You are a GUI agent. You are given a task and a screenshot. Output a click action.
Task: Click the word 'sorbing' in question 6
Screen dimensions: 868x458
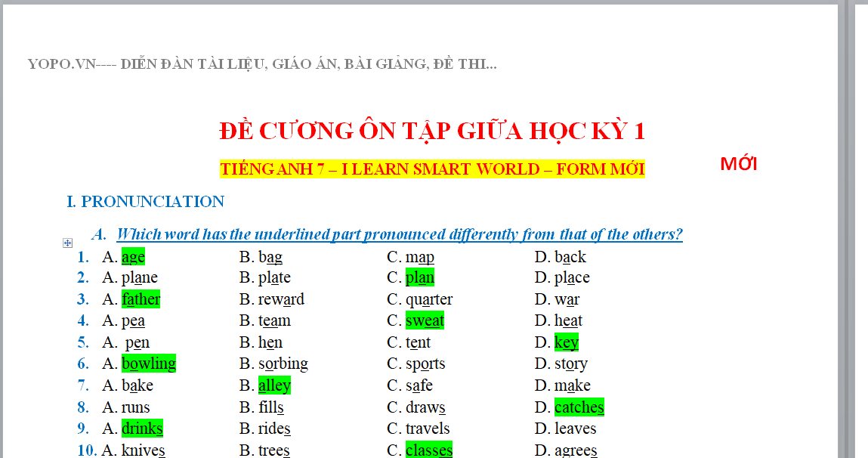tap(283, 364)
